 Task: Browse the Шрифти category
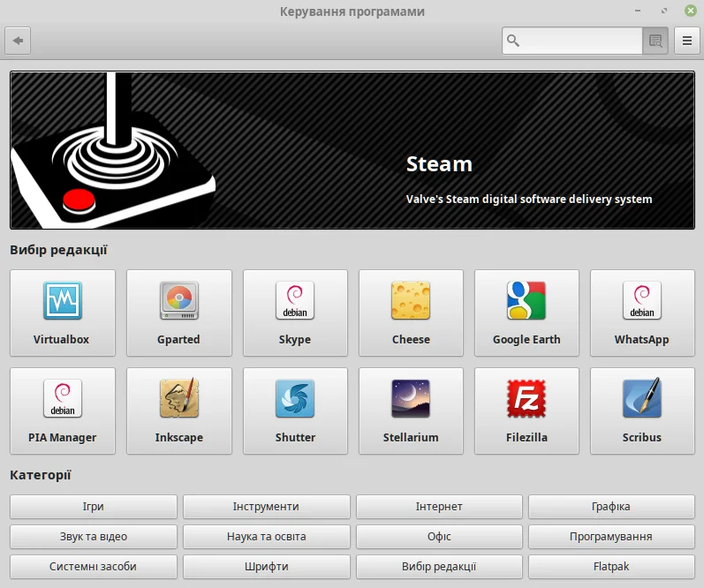266,567
